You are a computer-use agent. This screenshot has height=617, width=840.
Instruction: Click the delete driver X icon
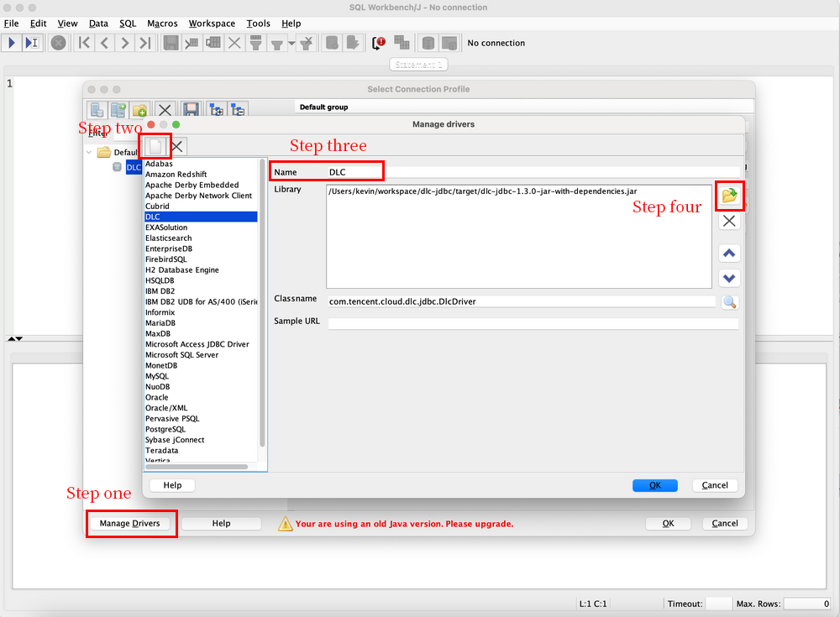[x=178, y=146]
